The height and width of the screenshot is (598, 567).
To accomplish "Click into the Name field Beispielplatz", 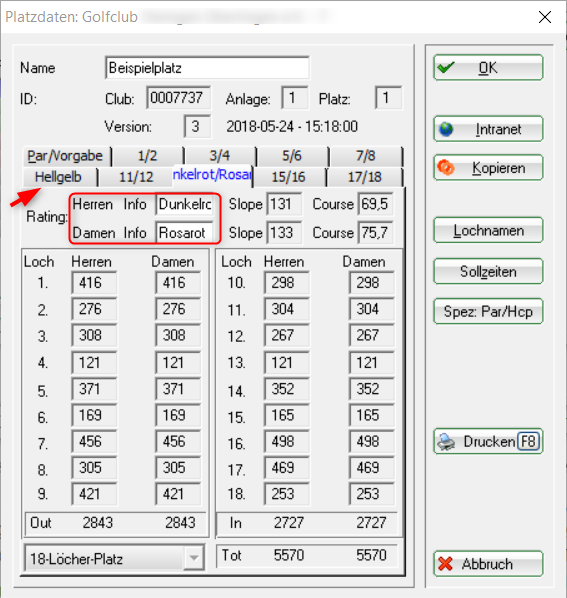I will (207, 68).
